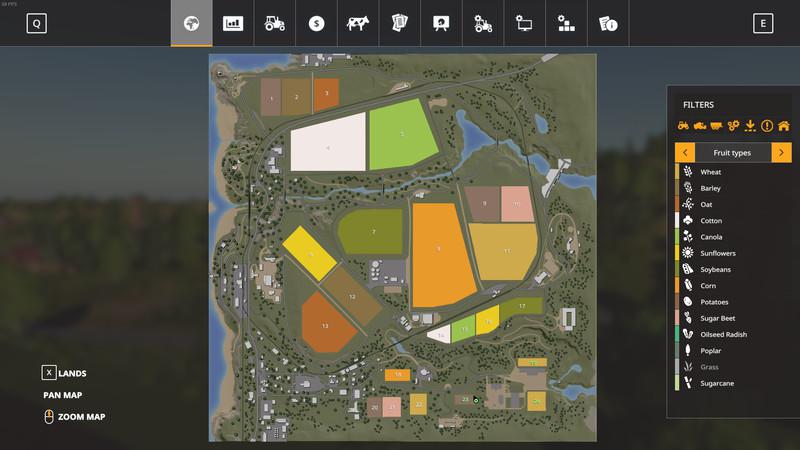Open the vehicles tractor icon page
The height and width of the screenshot is (450, 800).
274,24
